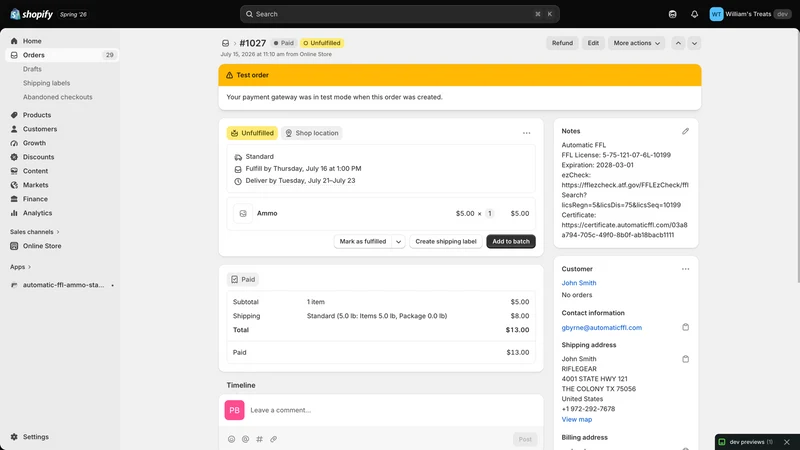Click View map link

(577, 419)
